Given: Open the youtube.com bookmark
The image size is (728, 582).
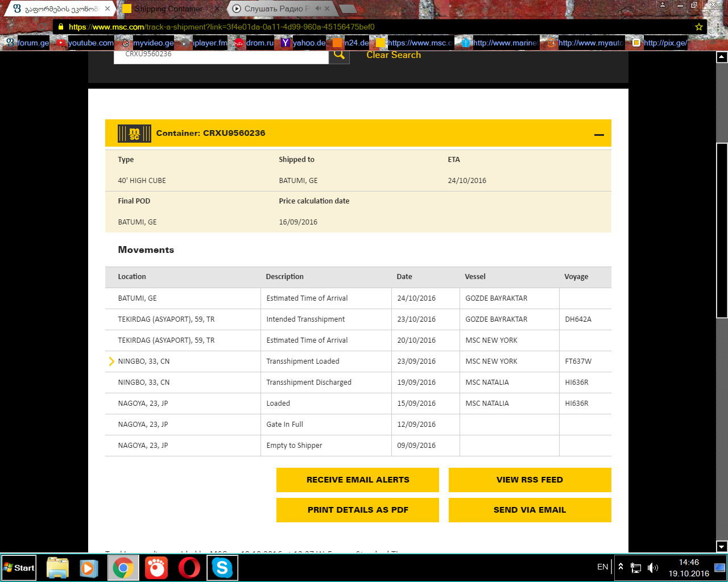Looking at the screenshot, I should (x=85, y=43).
